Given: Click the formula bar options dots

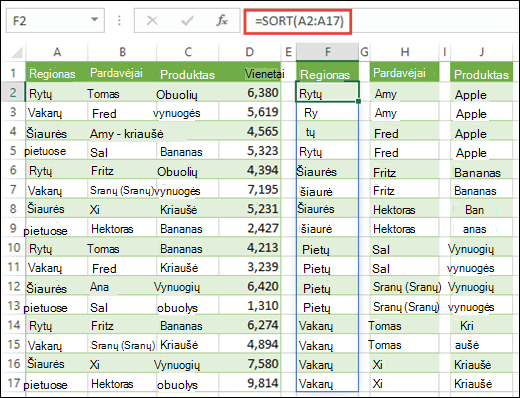Looking at the screenshot, I should 119,21.
